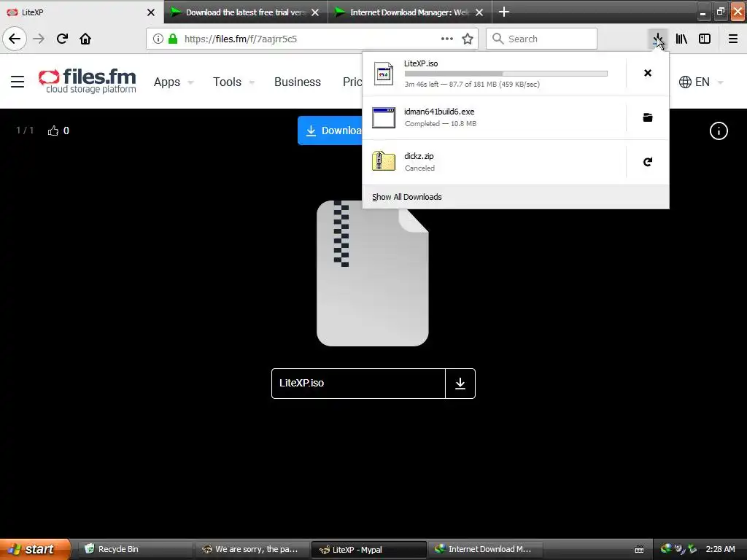747x560 pixels.
Task: Click the dickz.zip entry name
Action: [x=419, y=156]
